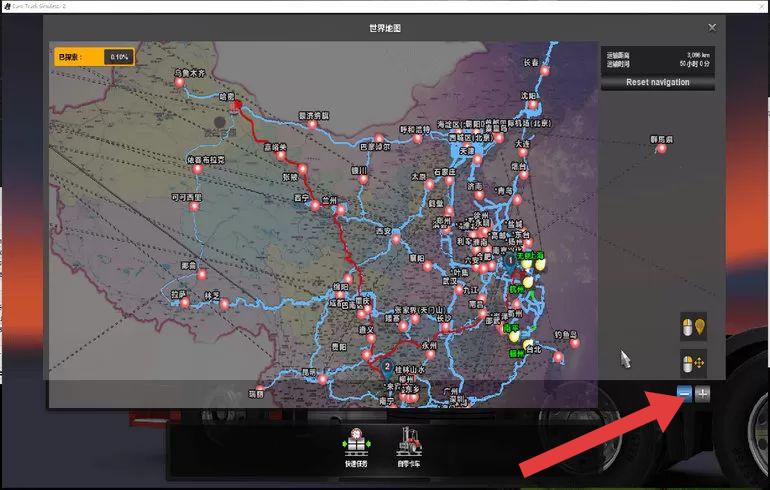Select the 哈密 city marker
Viewport: 770px width, 490px height.
(235, 106)
